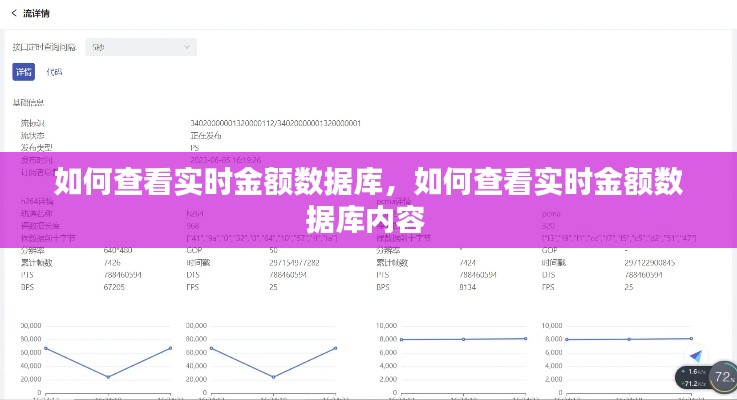Click the middle data point in third chart
The image size is (737, 400).
(464, 339)
